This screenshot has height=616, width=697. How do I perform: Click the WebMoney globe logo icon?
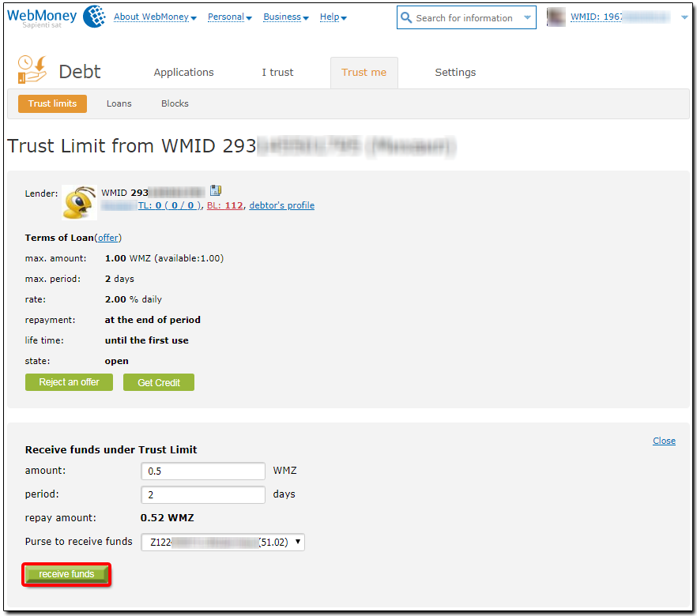coord(94,17)
